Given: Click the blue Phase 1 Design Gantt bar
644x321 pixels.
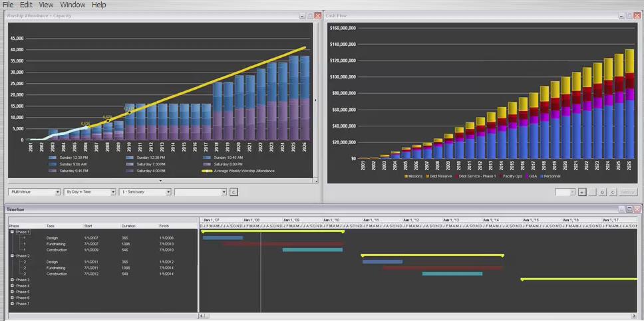Looking at the screenshot, I should coord(223,238).
